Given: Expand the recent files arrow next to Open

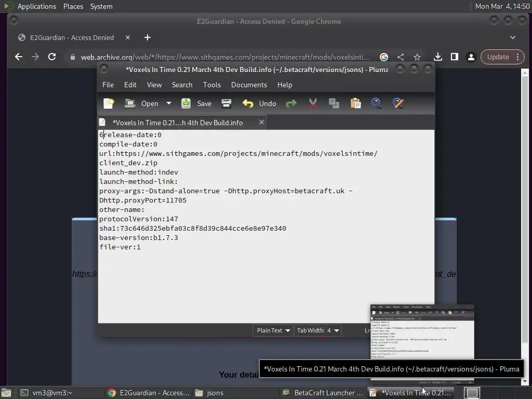Looking at the screenshot, I should click(169, 103).
